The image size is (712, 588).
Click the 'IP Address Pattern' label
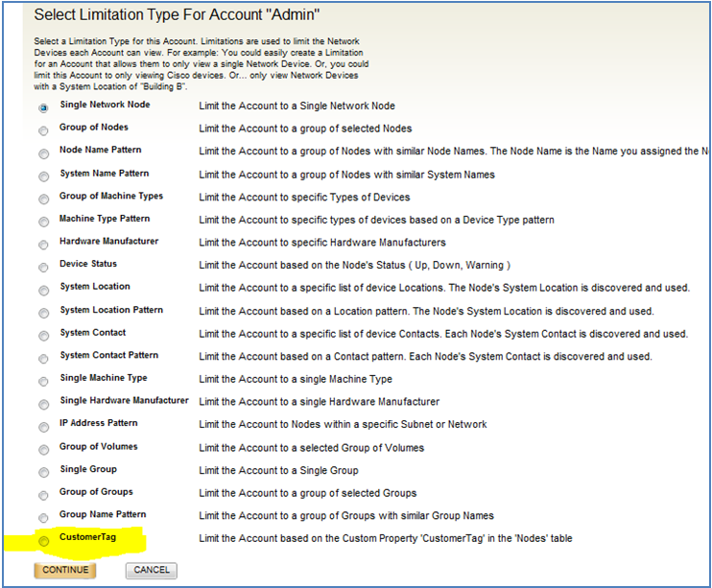pyautogui.click(x=99, y=423)
